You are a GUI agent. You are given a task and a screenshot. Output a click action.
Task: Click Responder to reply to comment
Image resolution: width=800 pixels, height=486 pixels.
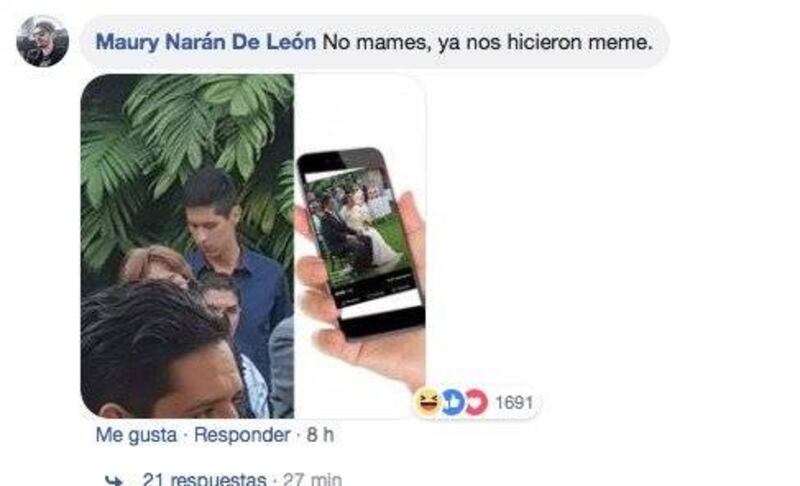(242, 435)
